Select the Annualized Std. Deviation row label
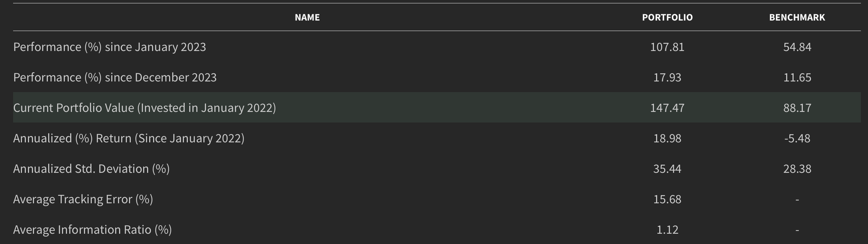 (91, 169)
